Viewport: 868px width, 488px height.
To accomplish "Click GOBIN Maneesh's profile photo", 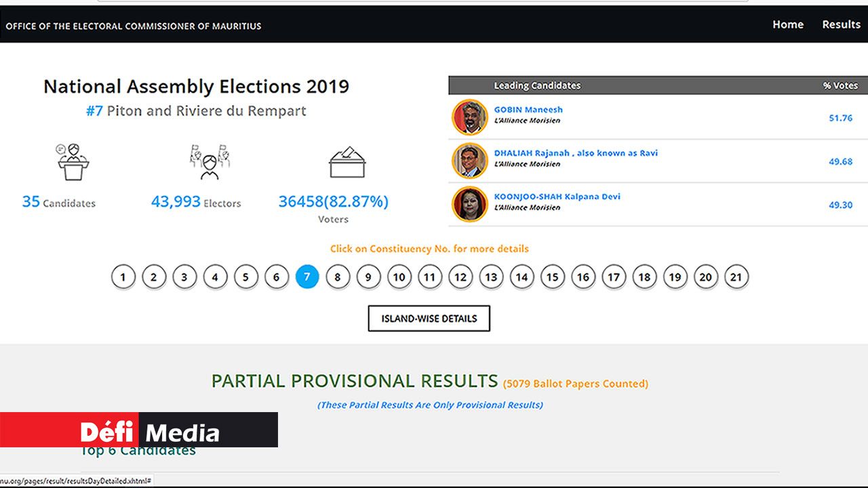I will pos(469,117).
